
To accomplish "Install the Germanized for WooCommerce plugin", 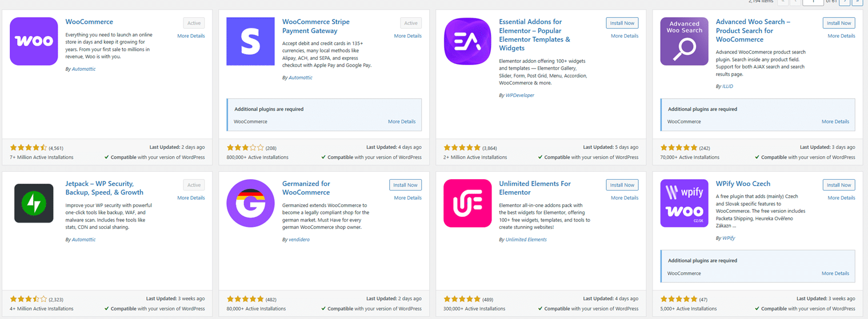I will click(405, 185).
